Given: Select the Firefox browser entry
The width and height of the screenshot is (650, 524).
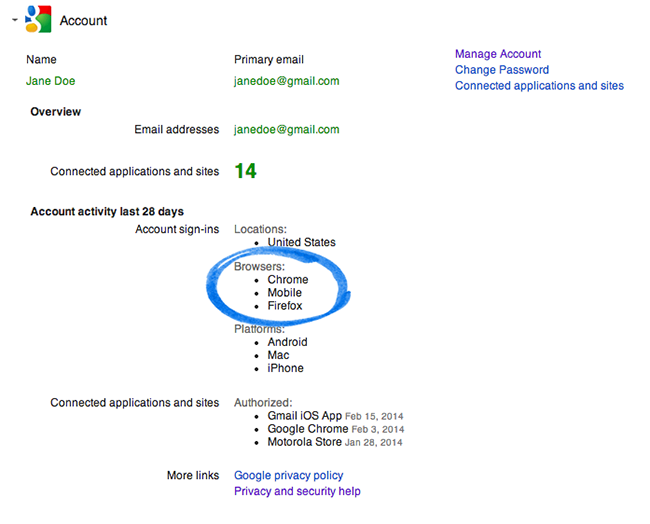Looking at the screenshot, I should [x=285, y=306].
